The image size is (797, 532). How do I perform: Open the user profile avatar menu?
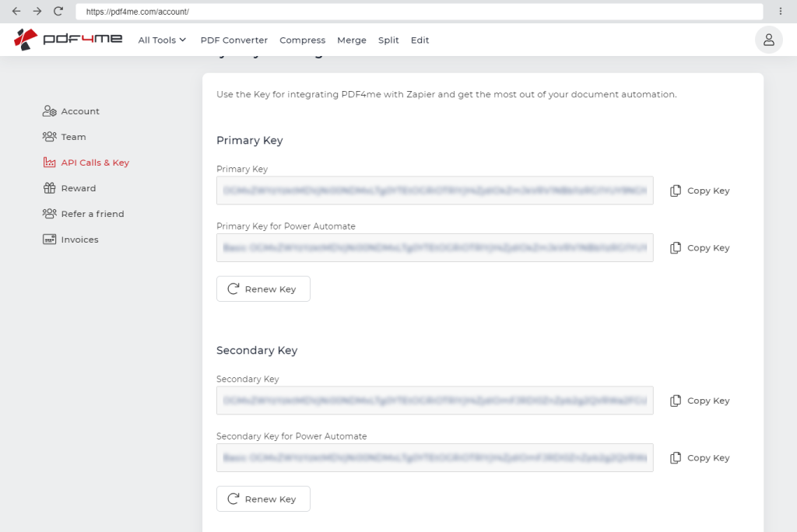click(x=768, y=40)
